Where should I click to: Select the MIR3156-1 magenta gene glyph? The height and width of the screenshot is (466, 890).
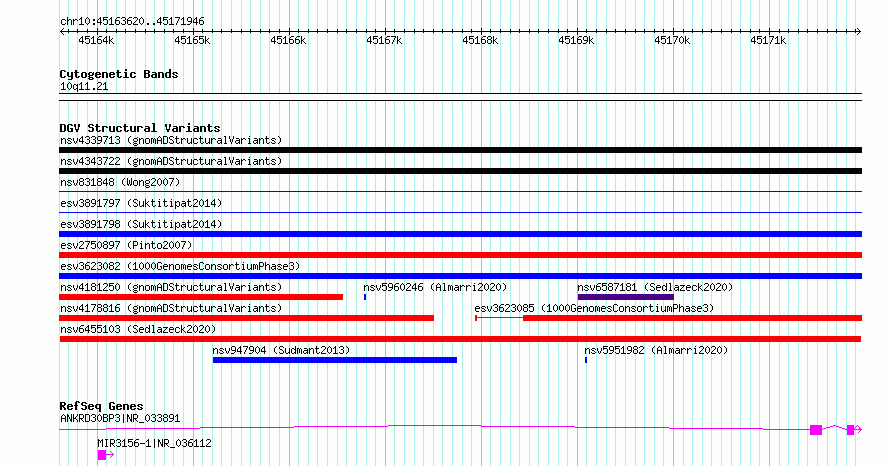(x=105, y=455)
